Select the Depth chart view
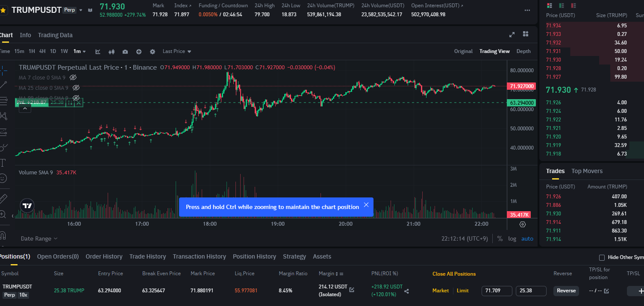 point(523,51)
